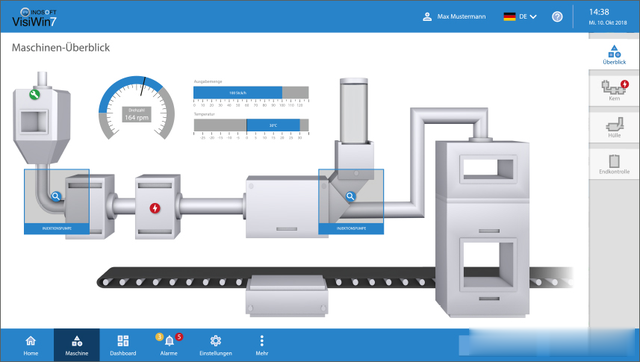Open the Alarme notifications tab
This screenshot has width=640, height=362.
coord(169,345)
